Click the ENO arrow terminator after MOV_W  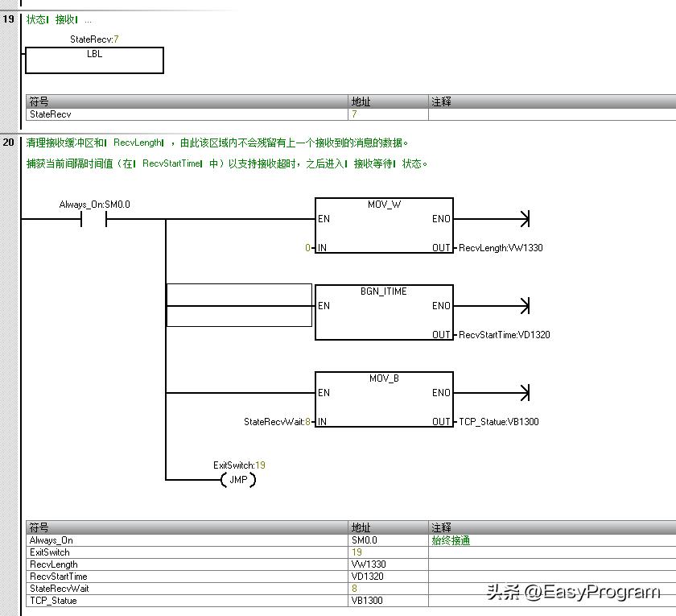(525, 219)
